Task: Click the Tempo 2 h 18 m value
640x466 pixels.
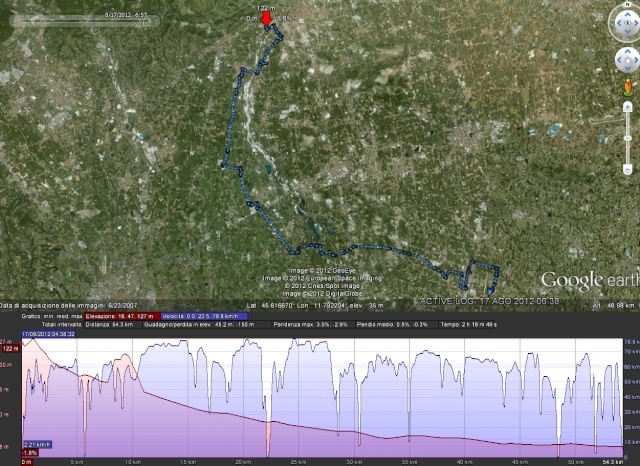Action: click(468, 325)
